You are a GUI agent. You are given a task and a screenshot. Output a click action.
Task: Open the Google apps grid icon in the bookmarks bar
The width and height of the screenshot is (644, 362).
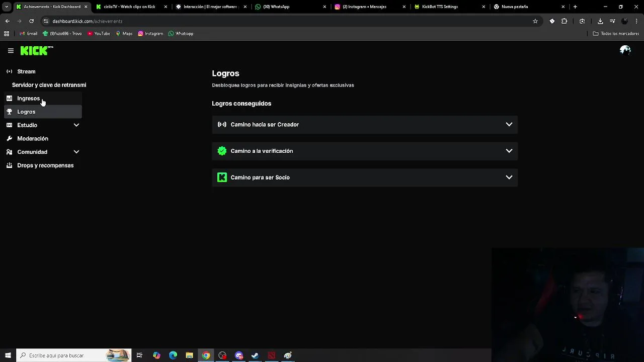pos(7,34)
